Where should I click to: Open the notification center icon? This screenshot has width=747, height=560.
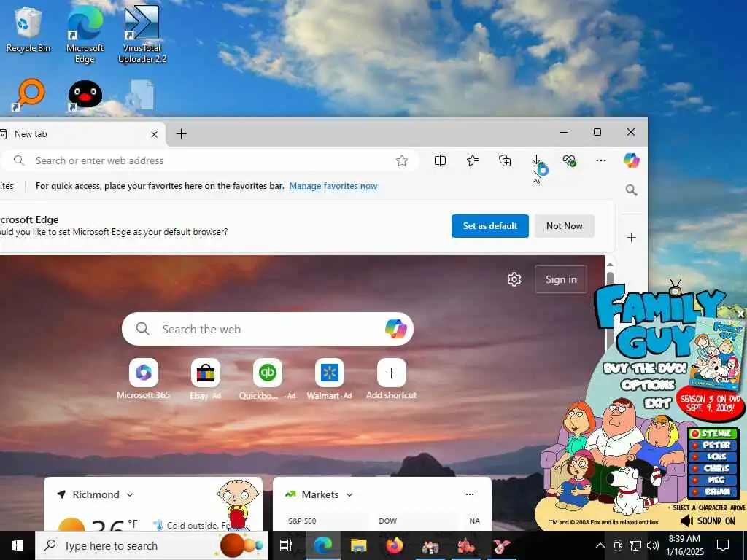pyautogui.click(x=723, y=545)
